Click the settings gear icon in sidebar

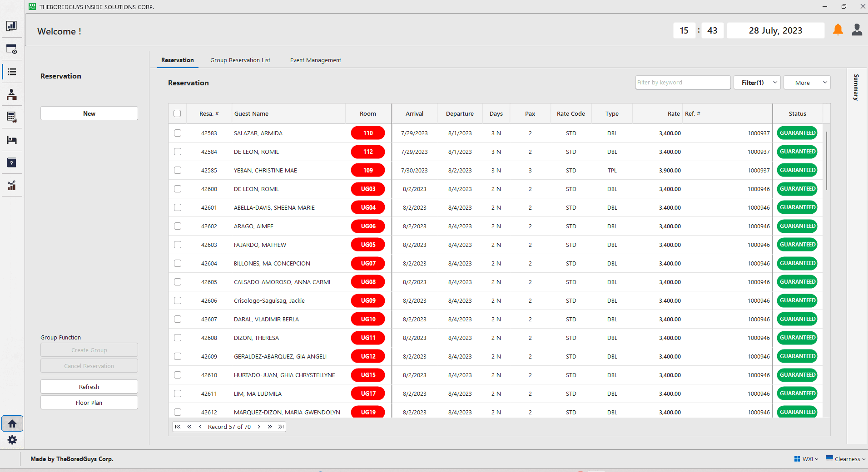pyautogui.click(x=12, y=440)
